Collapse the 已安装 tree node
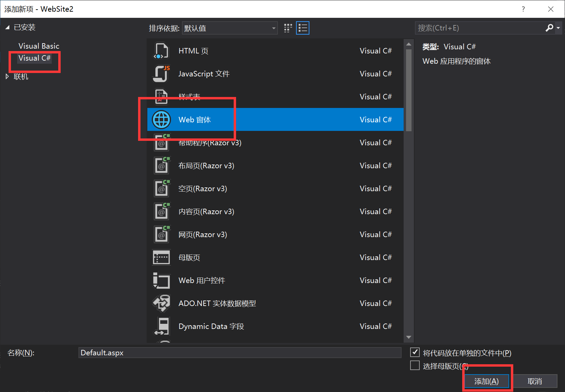The width and height of the screenshot is (565, 392). pos(7,27)
